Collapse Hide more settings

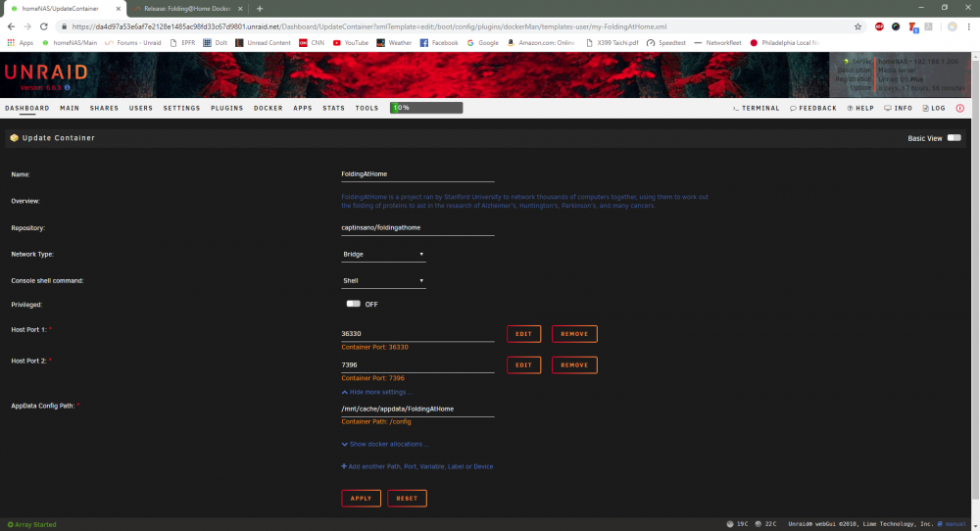[377, 392]
